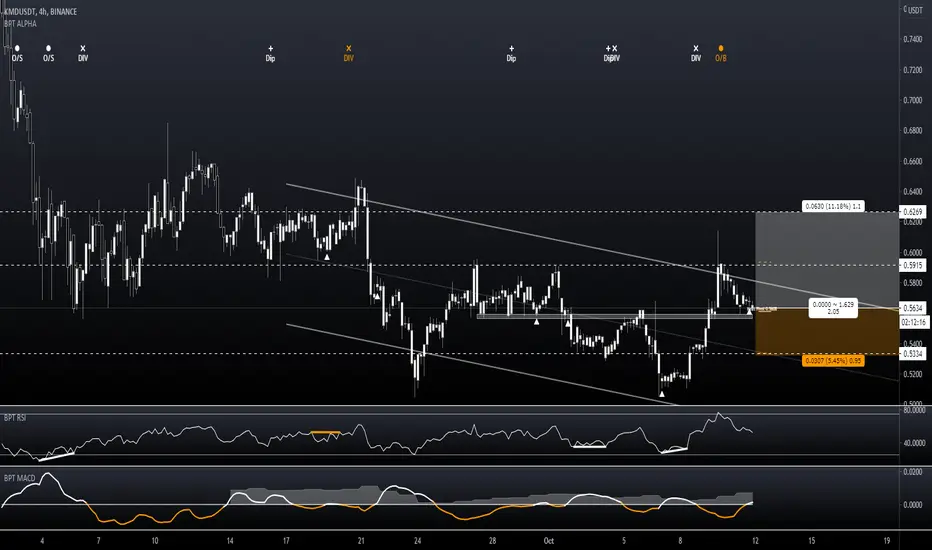Click the orange stop-loss zone of the position
The height and width of the screenshot is (550, 932).
pyautogui.click(x=827, y=331)
